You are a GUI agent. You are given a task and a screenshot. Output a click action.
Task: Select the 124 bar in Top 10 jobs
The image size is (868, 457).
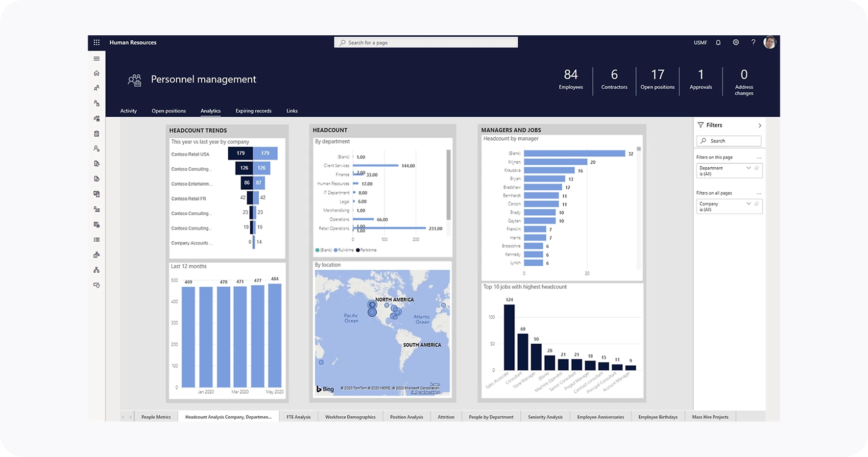tap(509, 337)
